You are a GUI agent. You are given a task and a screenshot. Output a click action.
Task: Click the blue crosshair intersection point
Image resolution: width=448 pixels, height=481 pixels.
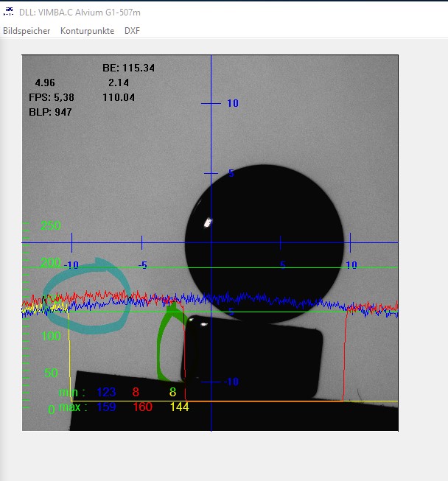pyautogui.click(x=211, y=242)
